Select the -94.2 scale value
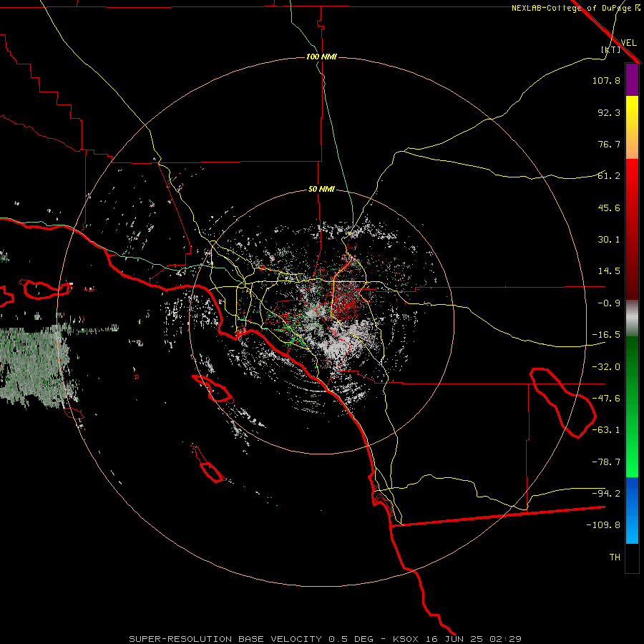644x644 pixels. [x=606, y=494]
